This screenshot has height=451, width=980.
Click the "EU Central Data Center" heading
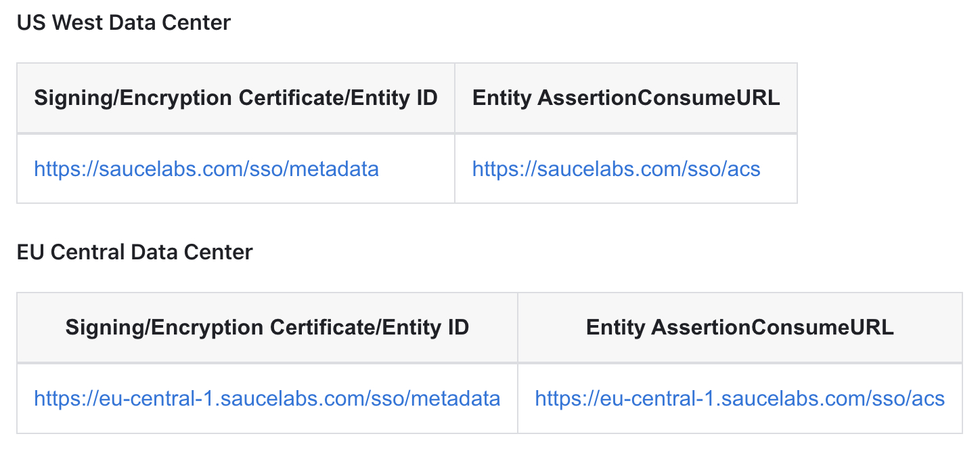tap(135, 253)
